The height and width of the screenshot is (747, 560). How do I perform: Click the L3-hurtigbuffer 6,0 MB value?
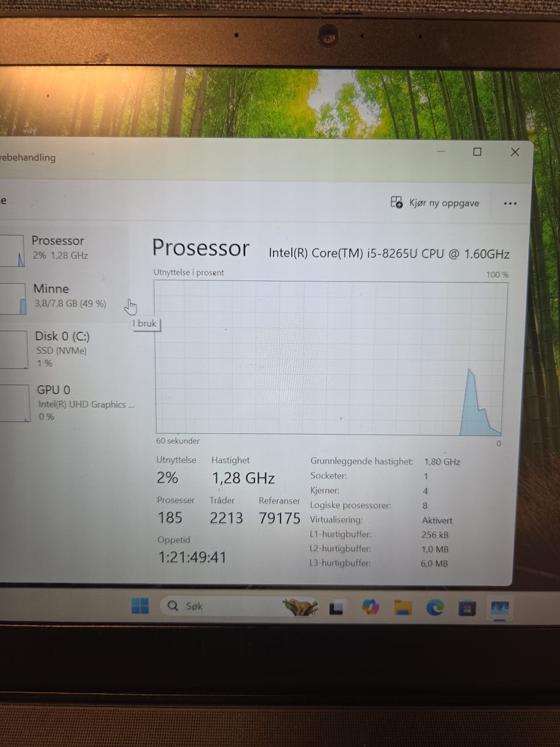coord(434,564)
